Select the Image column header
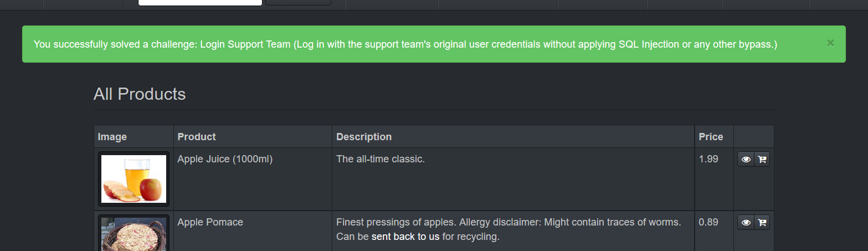This screenshot has width=868, height=251. pos(112,137)
